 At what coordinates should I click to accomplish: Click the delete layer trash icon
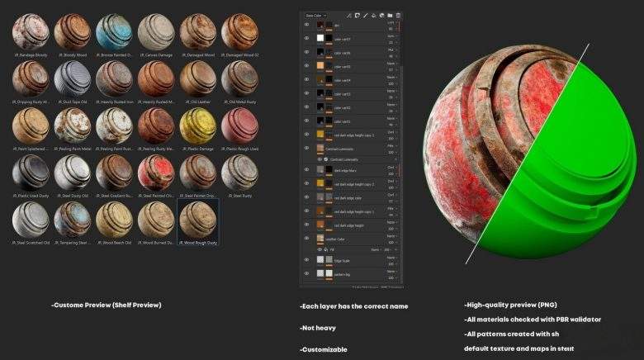coord(399,15)
